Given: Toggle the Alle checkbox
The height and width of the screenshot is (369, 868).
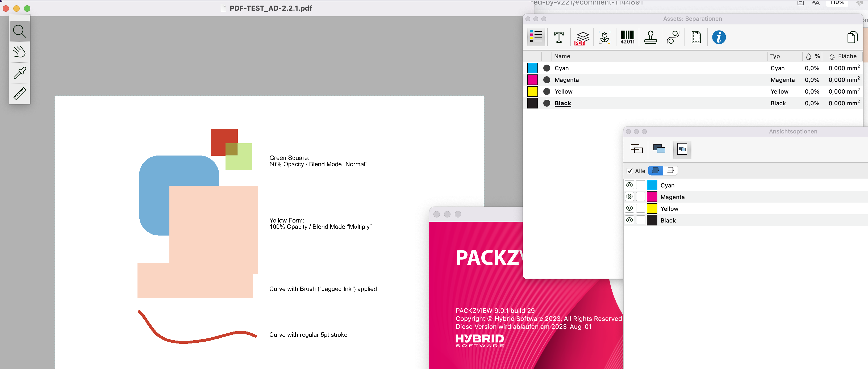Looking at the screenshot, I should (629, 171).
